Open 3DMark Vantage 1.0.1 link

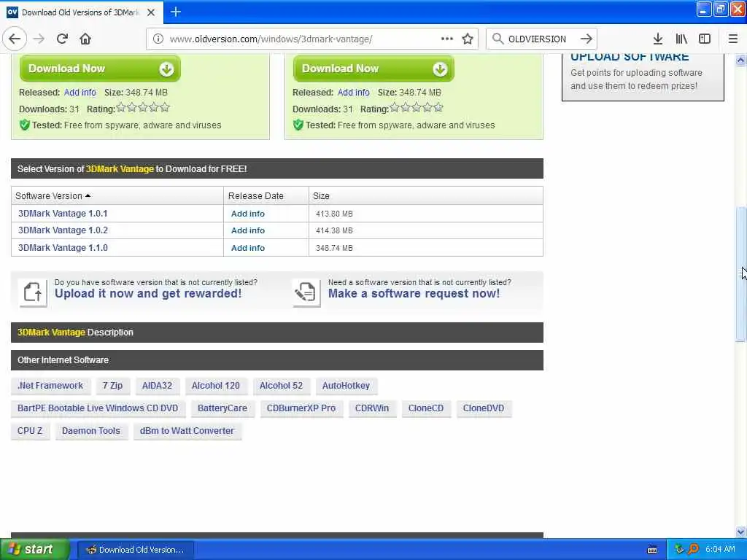pyautogui.click(x=63, y=214)
